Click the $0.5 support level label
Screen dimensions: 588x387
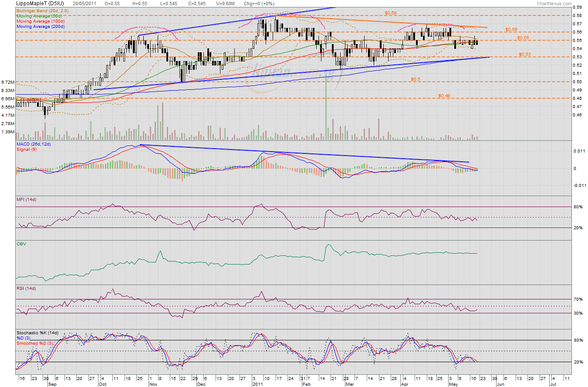(416, 79)
